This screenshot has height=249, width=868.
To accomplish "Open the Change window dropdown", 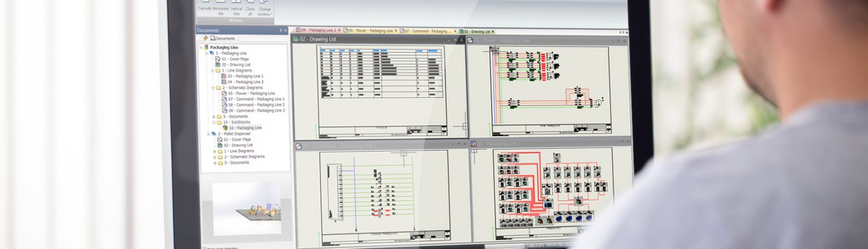I will (x=264, y=7).
